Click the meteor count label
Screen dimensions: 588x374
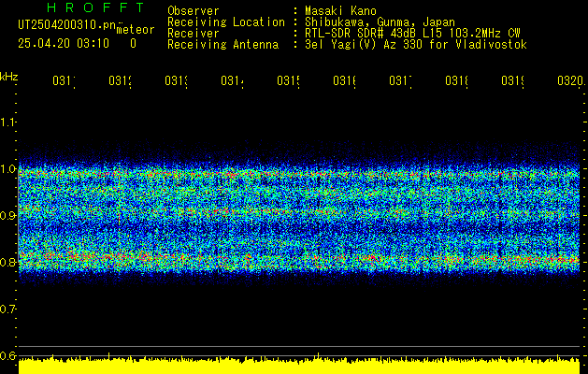136,30
